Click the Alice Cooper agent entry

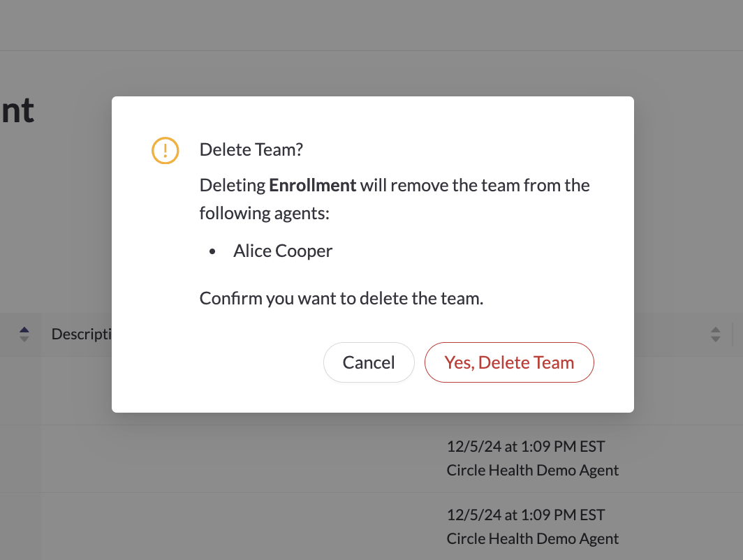(x=283, y=251)
